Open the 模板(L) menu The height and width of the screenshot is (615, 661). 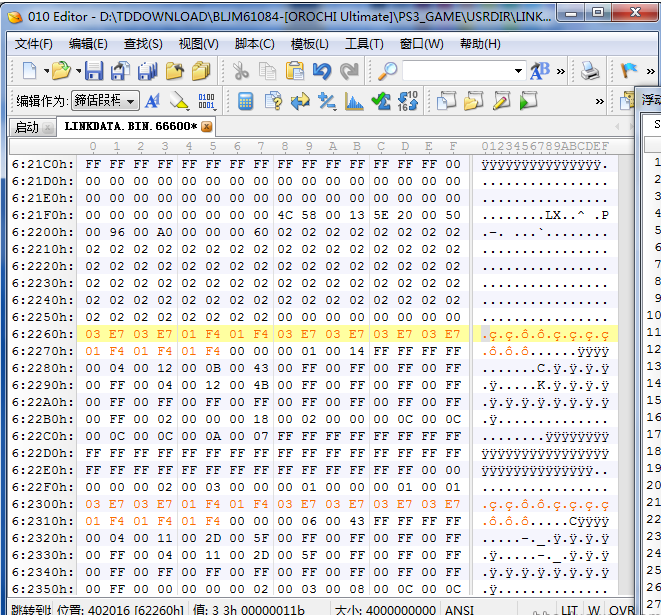point(309,44)
